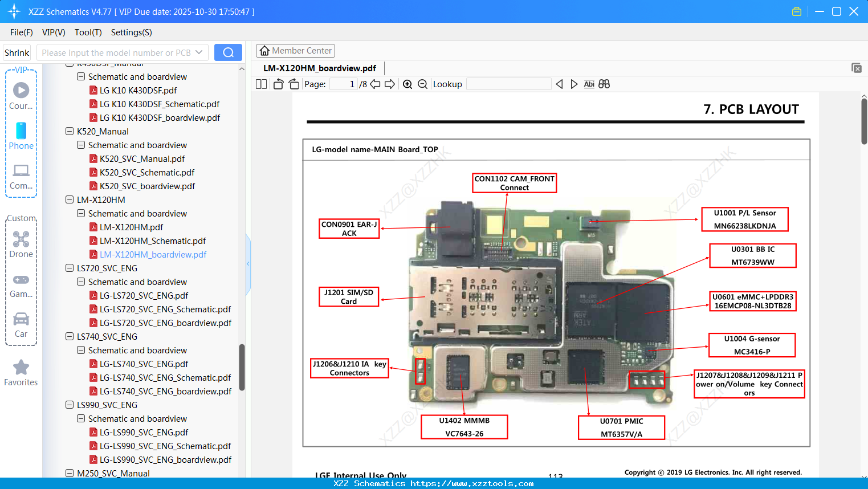Select the Car category icon
The height and width of the screenshot is (489, 868).
click(21, 323)
